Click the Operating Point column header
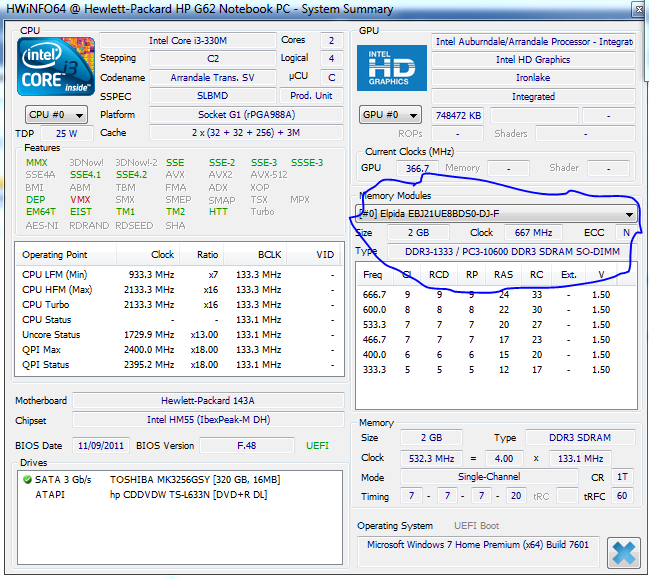This screenshot has height=580, width=649. click(x=66, y=255)
